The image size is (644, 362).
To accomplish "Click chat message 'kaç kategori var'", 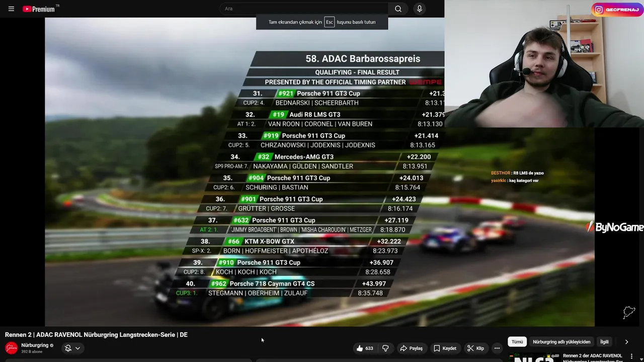I will 523,180.
